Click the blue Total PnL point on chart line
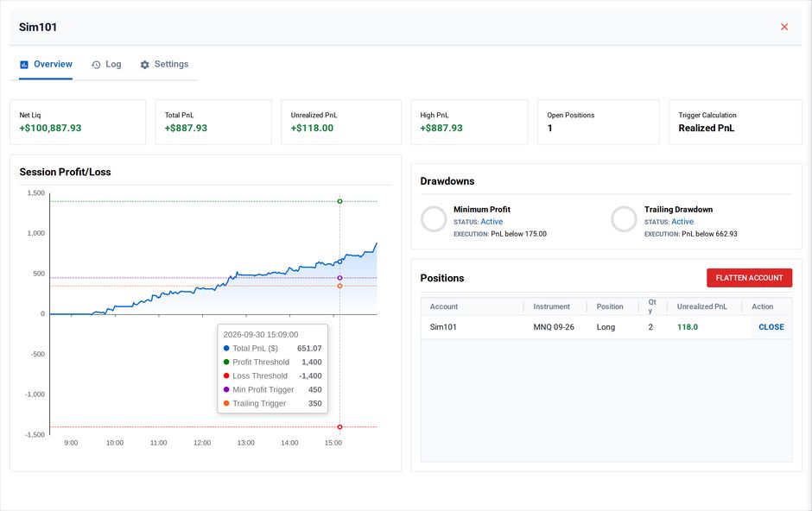This screenshot has height=511, width=812. (339, 262)
